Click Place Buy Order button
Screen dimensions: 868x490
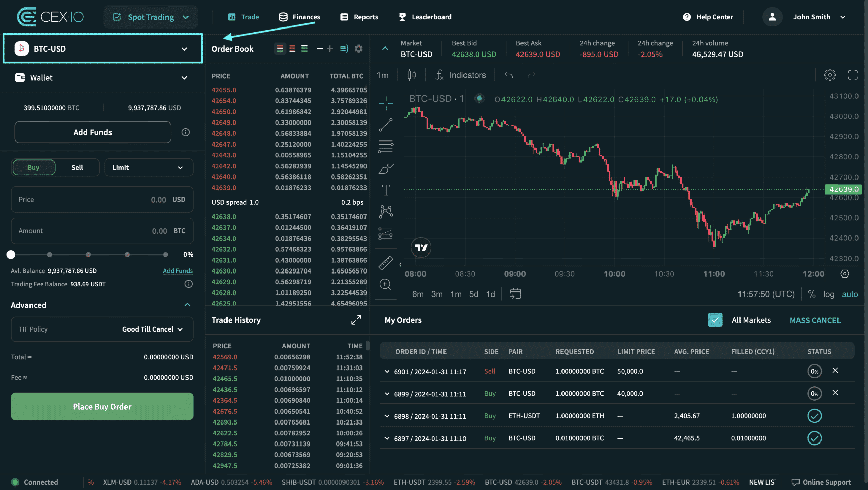pos(102,407)
